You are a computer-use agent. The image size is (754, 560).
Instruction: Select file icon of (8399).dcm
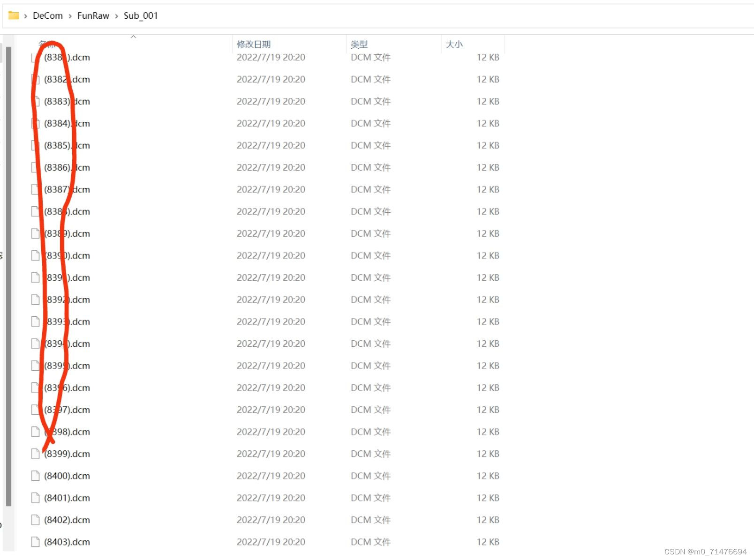35,454
